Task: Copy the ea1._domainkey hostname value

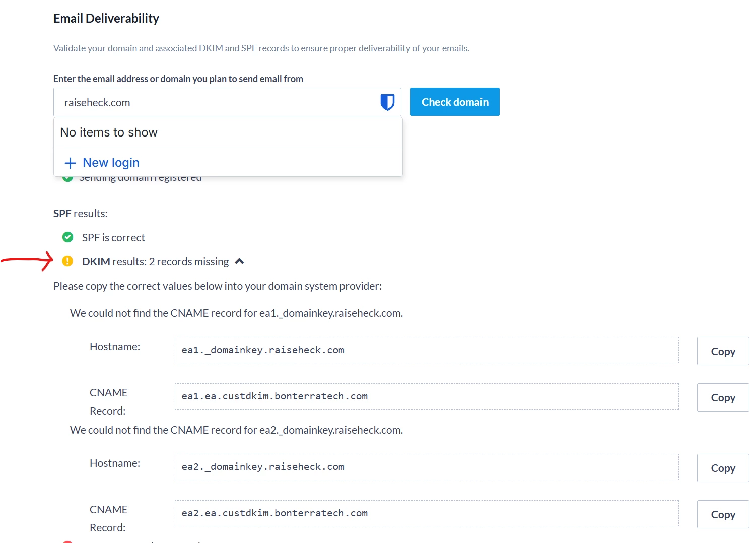Action: click(x=723, y=351)
